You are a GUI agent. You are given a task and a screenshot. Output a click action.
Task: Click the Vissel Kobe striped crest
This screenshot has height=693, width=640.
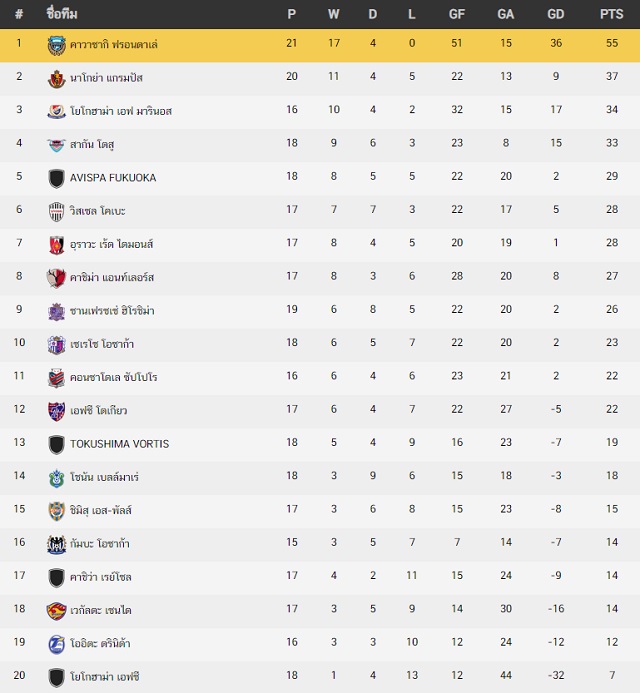57,212
